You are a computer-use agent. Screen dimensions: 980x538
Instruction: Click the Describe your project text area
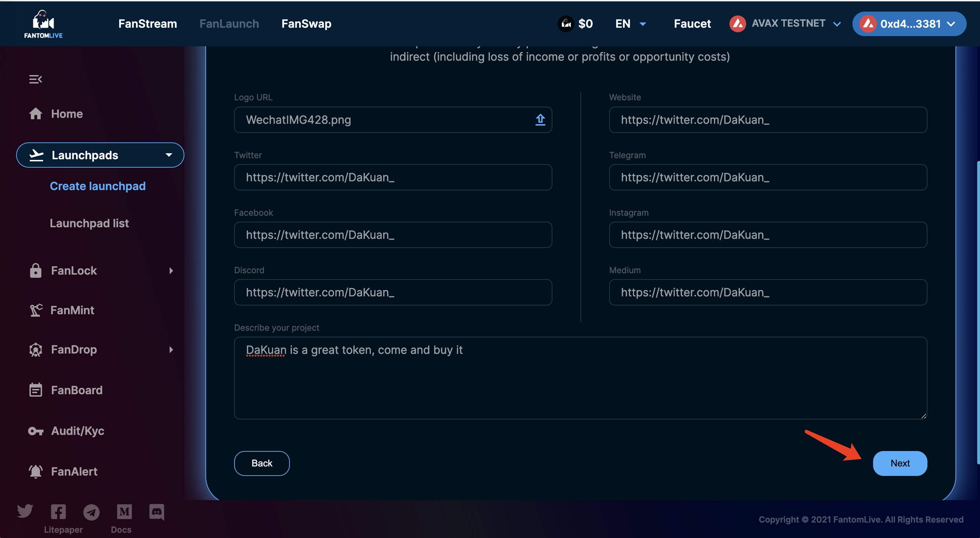click(x=580, y=378)
